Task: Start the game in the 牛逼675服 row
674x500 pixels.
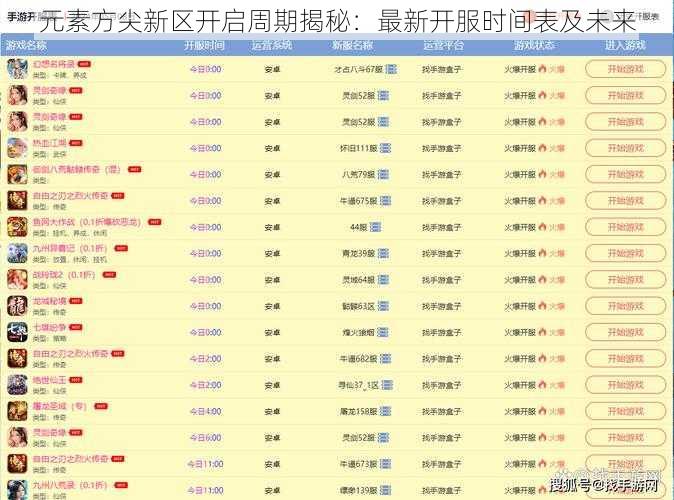Action: (x=625, y=200)
